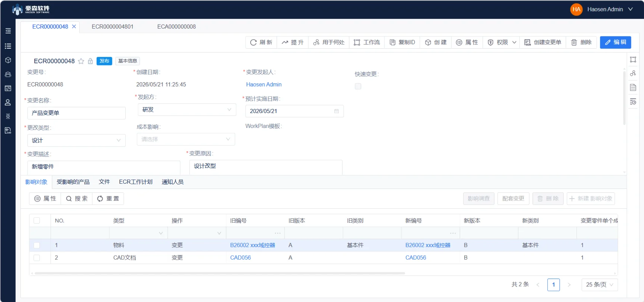This screenshot has height=302, width=644.
Task: Open the single person sidebar icon
Action: pyautogui.click(x=8, y=102)
